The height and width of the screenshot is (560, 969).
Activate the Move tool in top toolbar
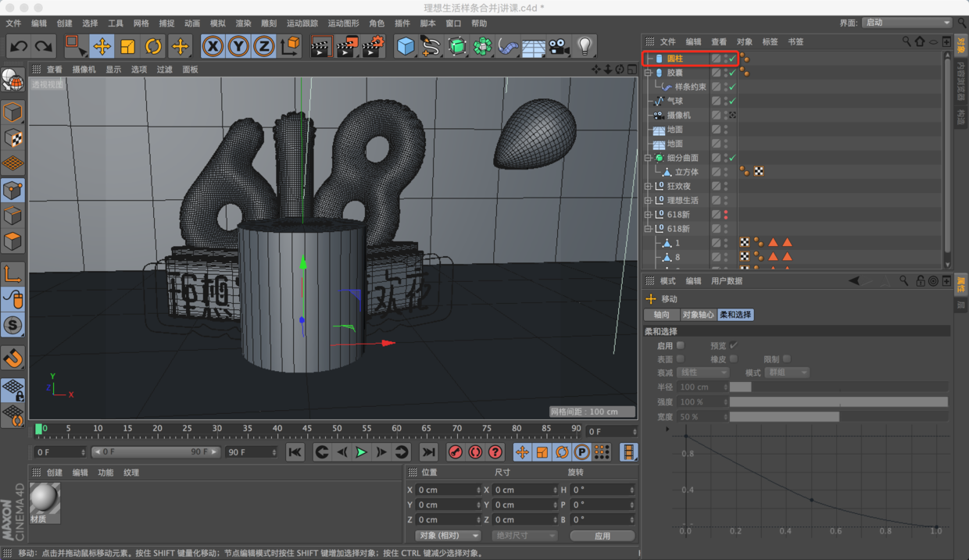point(102,46)
